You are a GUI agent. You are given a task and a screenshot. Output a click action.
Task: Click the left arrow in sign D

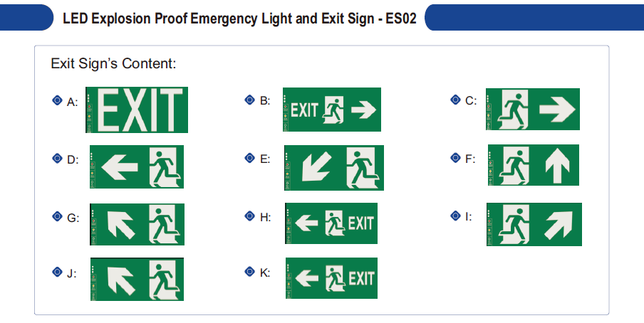pos(120,167)
